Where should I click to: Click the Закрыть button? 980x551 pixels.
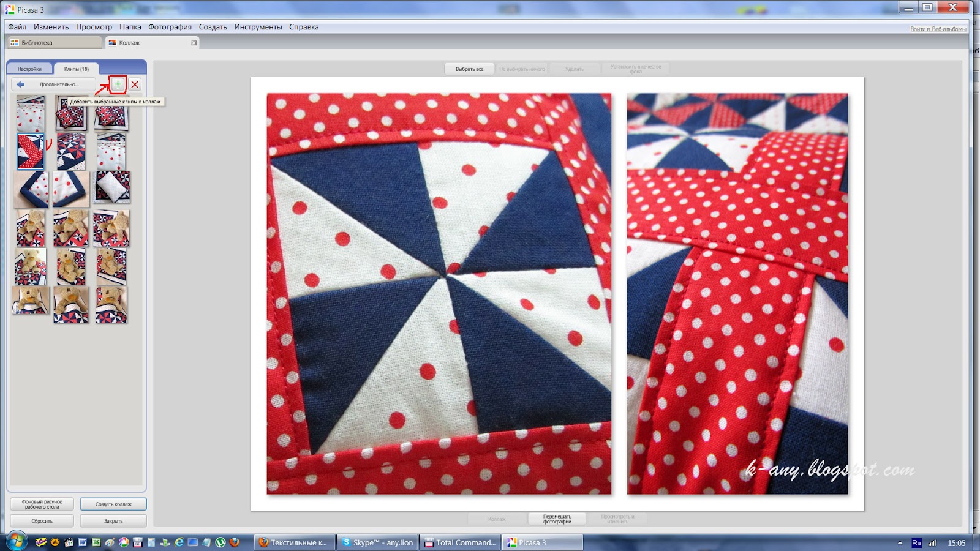113,521
